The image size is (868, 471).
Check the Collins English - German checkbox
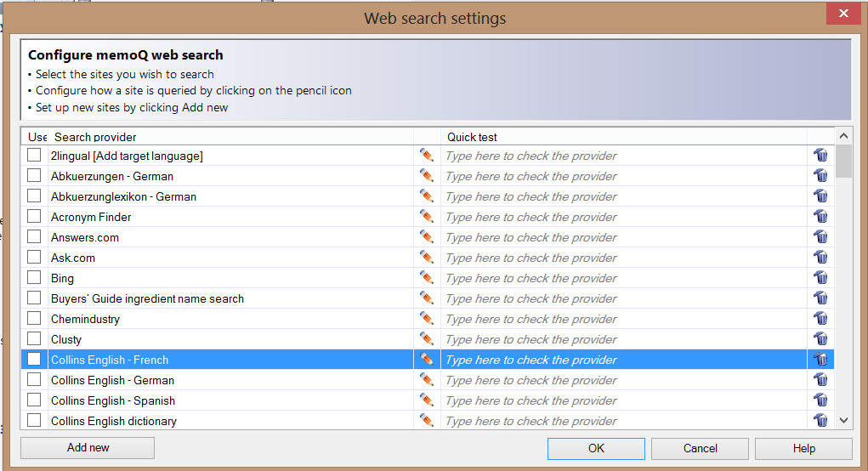(x=34, y=380)
